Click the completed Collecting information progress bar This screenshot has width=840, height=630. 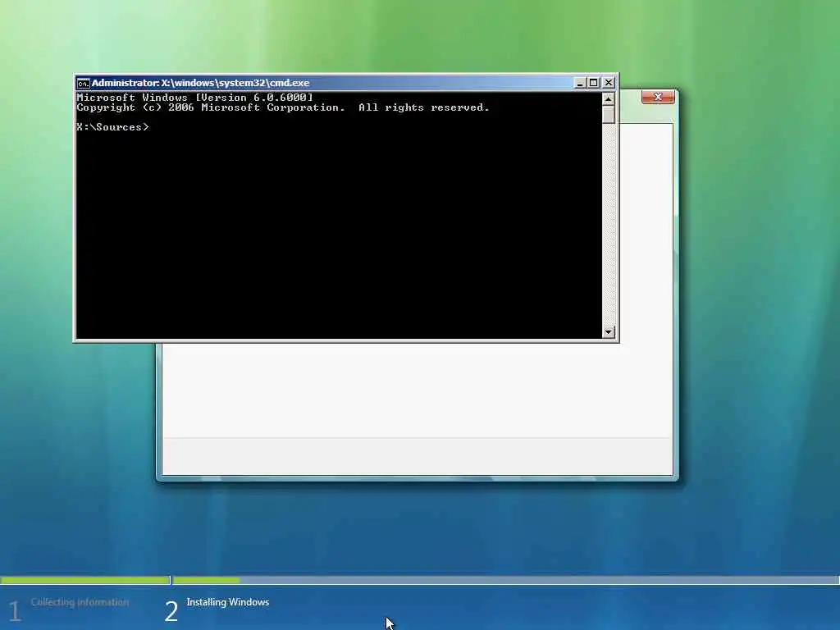[x=85, y=580]
